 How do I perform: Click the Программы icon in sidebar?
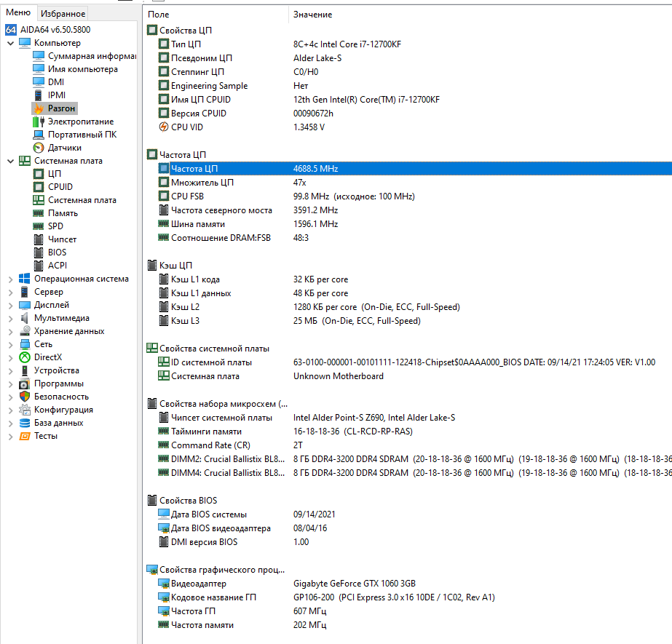tap(25, 384)
